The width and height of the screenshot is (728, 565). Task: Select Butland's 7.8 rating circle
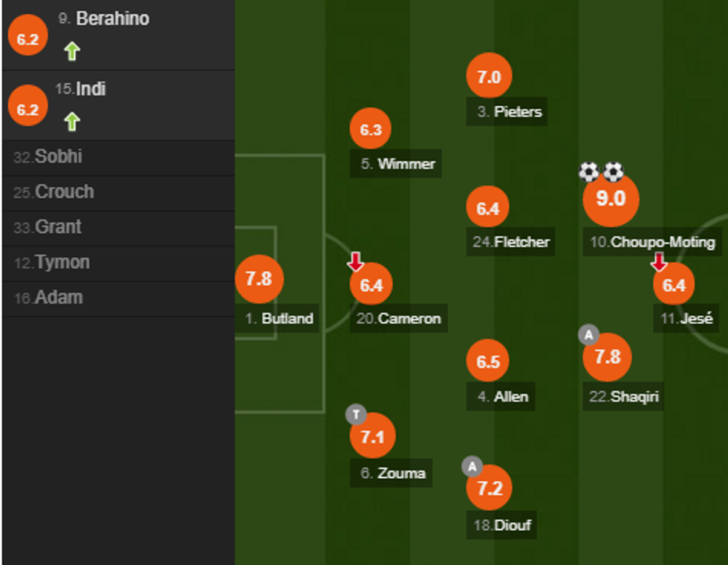[260, 278]
